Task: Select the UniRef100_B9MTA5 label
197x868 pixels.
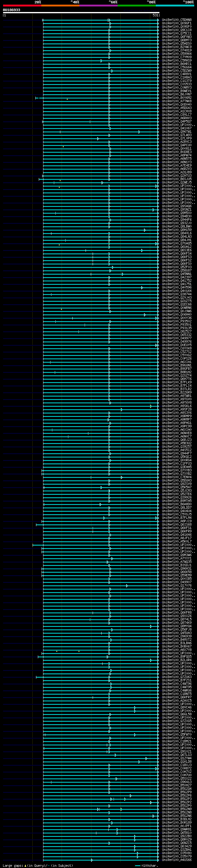Action: (x=177, y=501)
